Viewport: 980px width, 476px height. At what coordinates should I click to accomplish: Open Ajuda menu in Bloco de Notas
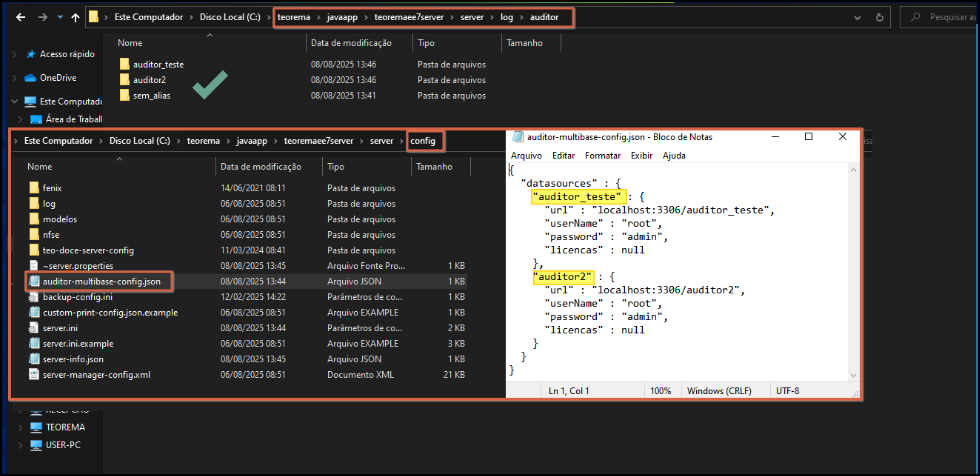(674, 156)
